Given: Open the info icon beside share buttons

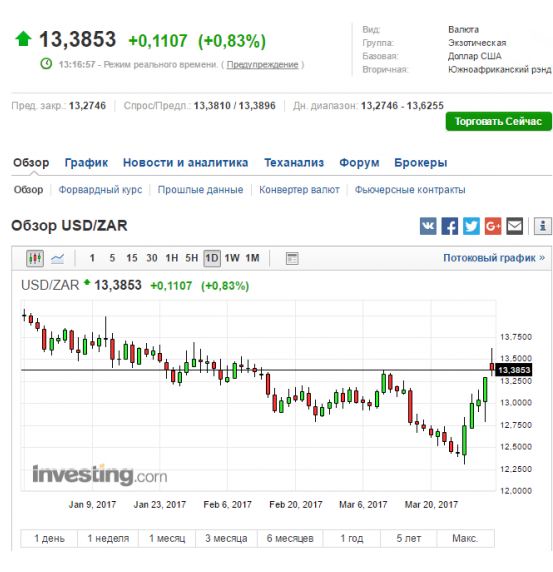Looking at the screenshot, I should (x=543, y=226).
